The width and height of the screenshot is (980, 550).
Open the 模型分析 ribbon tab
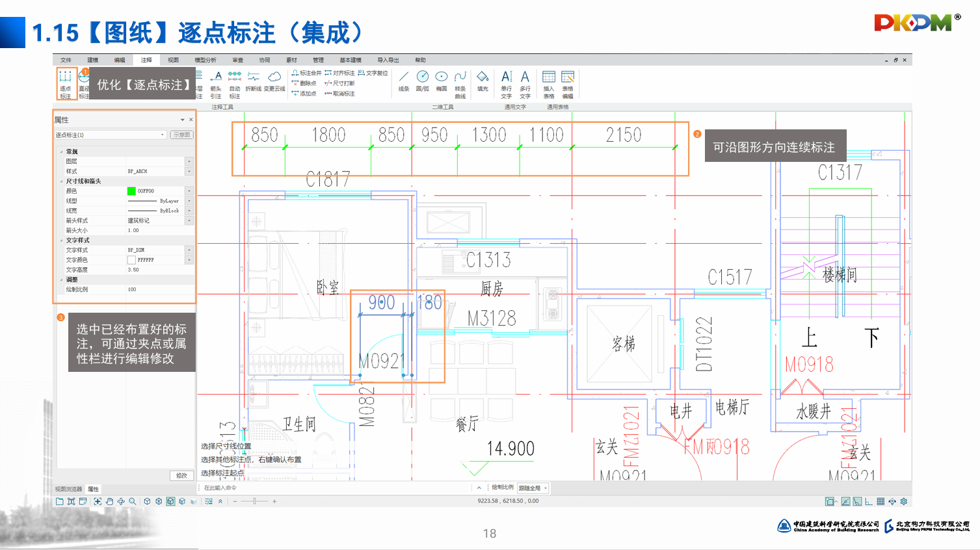(205, 60)
